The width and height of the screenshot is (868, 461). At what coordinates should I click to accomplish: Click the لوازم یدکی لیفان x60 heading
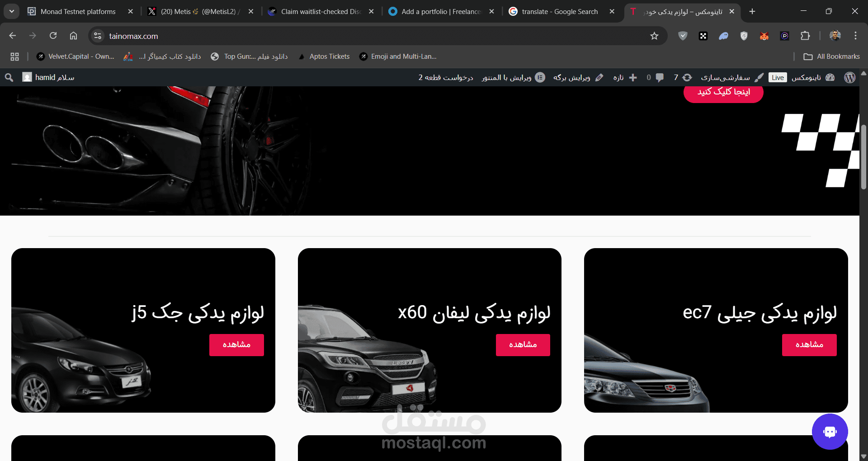click(474, 313)
